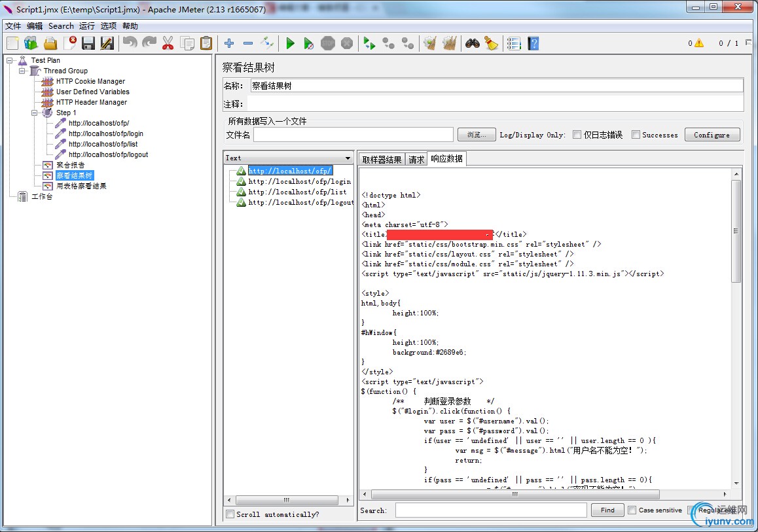Screen dimensions: 758x532
Task: Start the test with green play icon
Action: coord(290,43)
